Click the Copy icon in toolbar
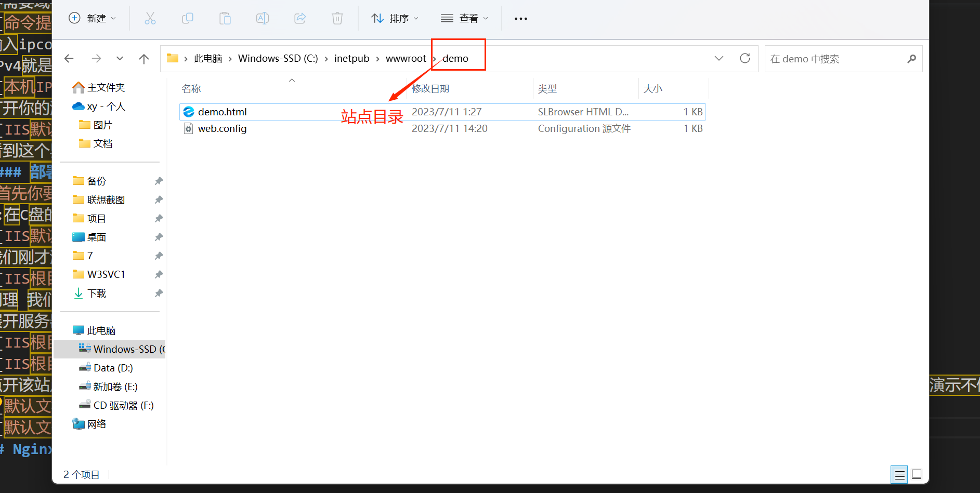This screenshot has width=980, height=493. coord(188,19)
